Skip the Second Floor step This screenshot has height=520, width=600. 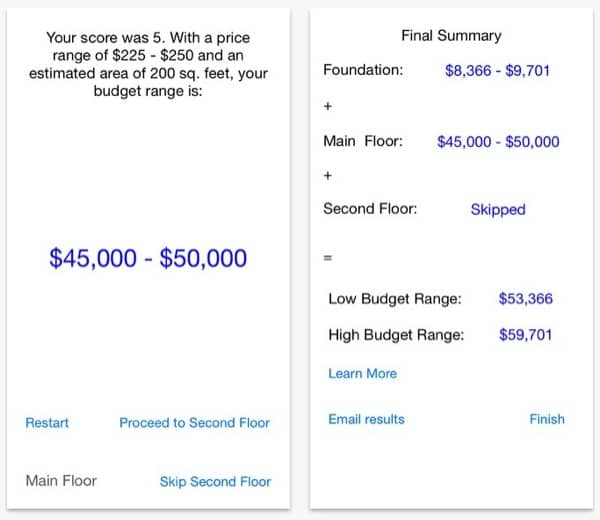coord(215,482)
